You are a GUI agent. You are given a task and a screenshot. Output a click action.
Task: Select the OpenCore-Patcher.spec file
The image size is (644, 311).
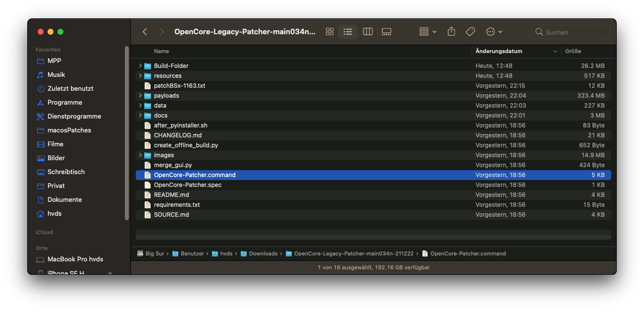pyautogui.click(x=374, y=185)
